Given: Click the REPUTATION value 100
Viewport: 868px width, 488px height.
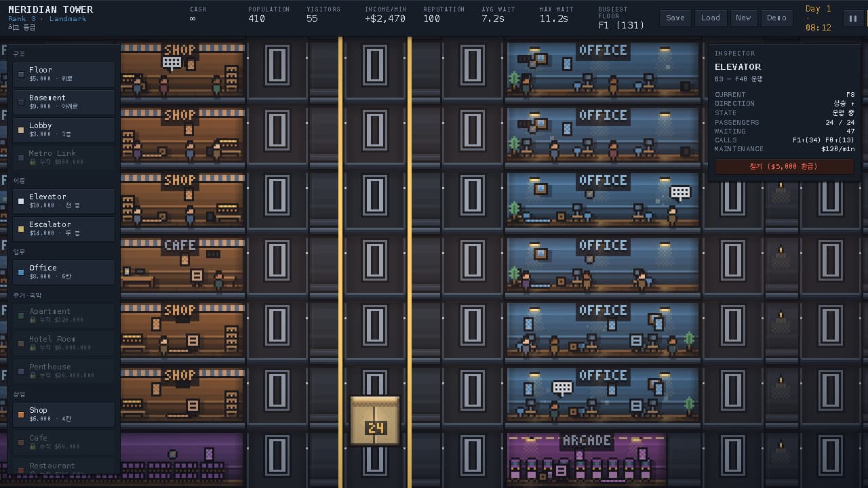Looking at the screenshot, I should (432, 19).
